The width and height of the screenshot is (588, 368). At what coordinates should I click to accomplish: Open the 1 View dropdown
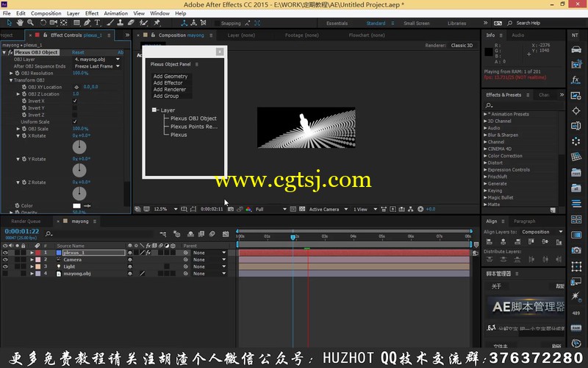tap(365, 209)
